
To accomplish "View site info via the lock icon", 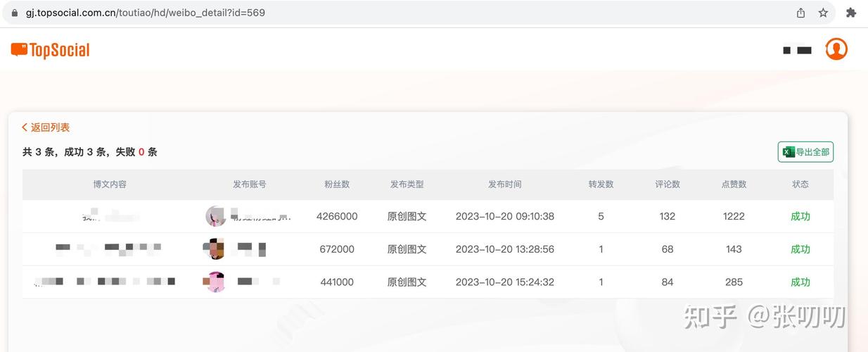I will [x=14, y=13].
